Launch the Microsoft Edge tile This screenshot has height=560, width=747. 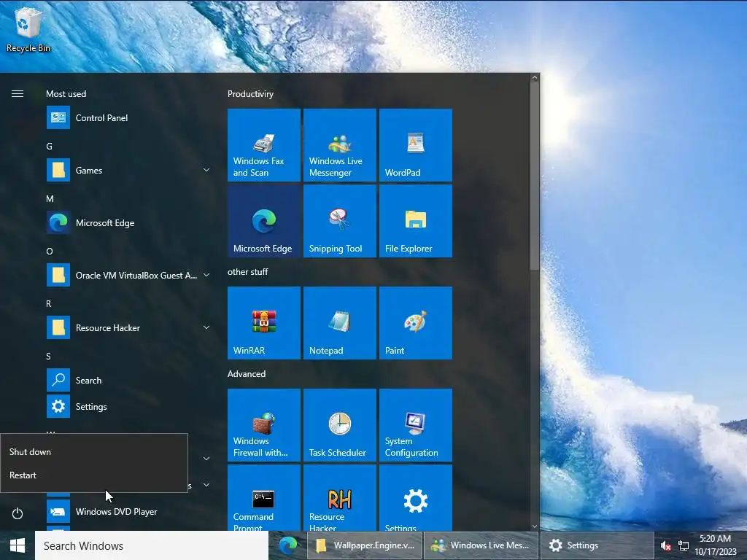point(264,221)
